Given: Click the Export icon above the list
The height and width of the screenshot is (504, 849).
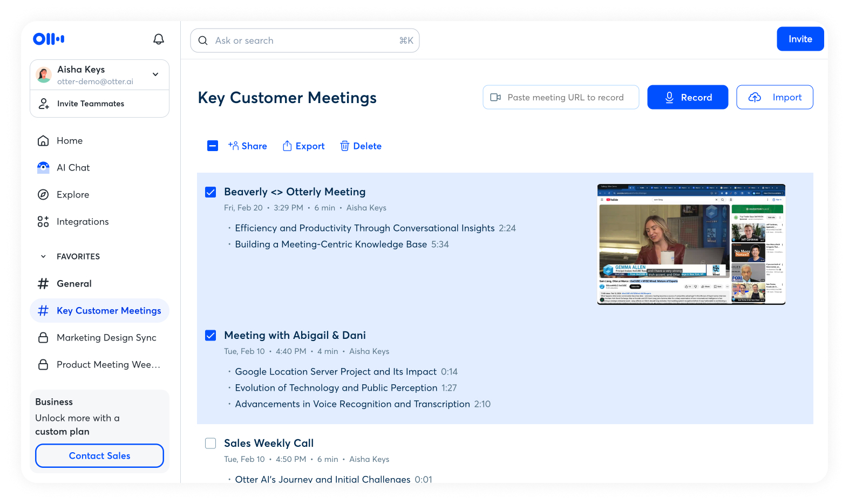Looking at the screenshot, I should coord(287,146).
